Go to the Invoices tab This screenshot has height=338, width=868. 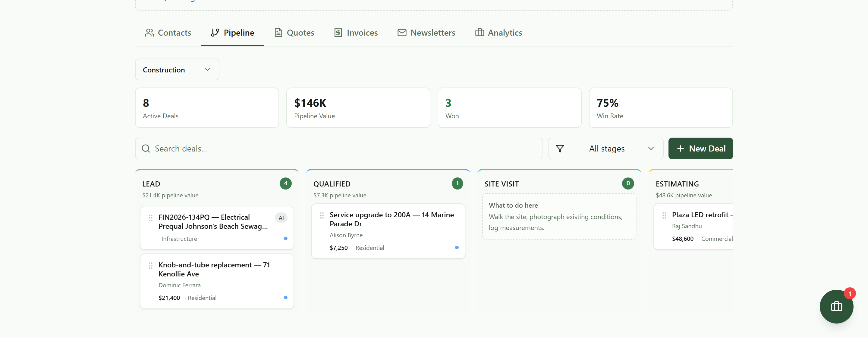tap(356, 33)
